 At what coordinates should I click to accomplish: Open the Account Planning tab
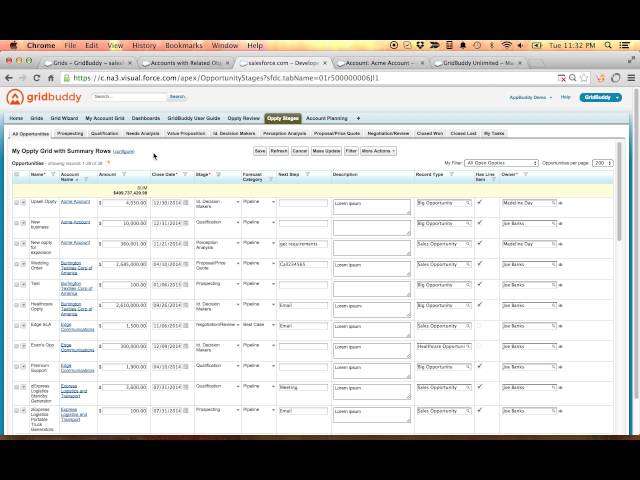click(x=327, y=118)
